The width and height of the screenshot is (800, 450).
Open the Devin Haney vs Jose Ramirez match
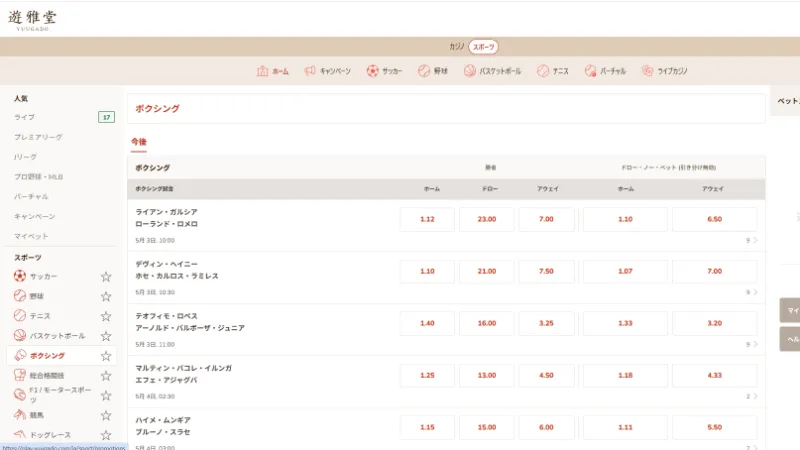(x=177, y=270)
